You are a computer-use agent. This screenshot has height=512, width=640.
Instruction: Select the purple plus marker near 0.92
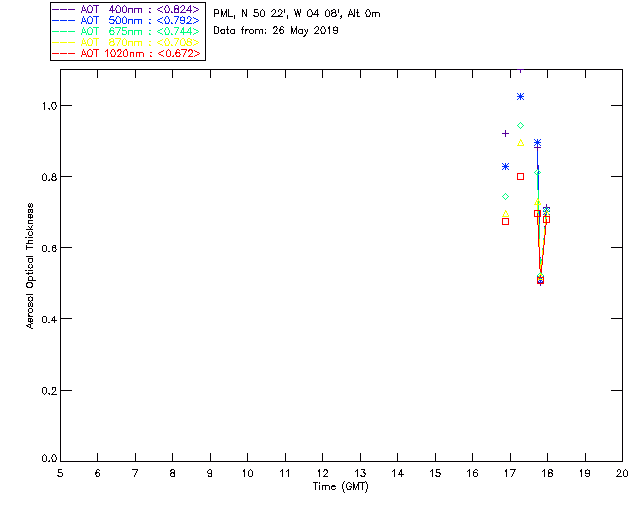point(505,134)
